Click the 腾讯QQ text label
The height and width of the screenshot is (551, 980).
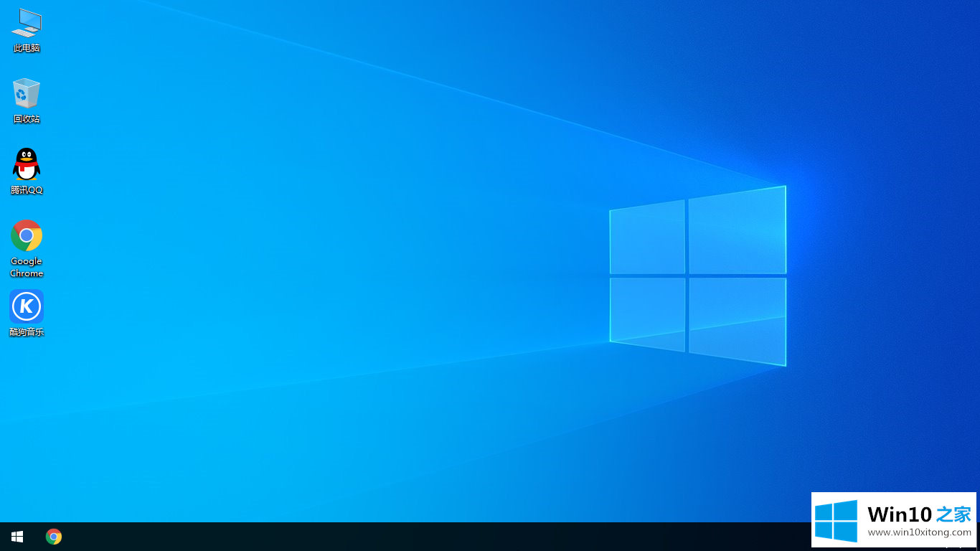tap(27, 190)
